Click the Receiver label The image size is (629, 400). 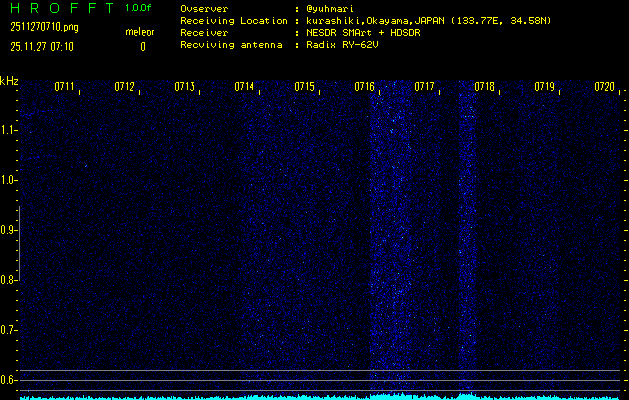[204, 33]
